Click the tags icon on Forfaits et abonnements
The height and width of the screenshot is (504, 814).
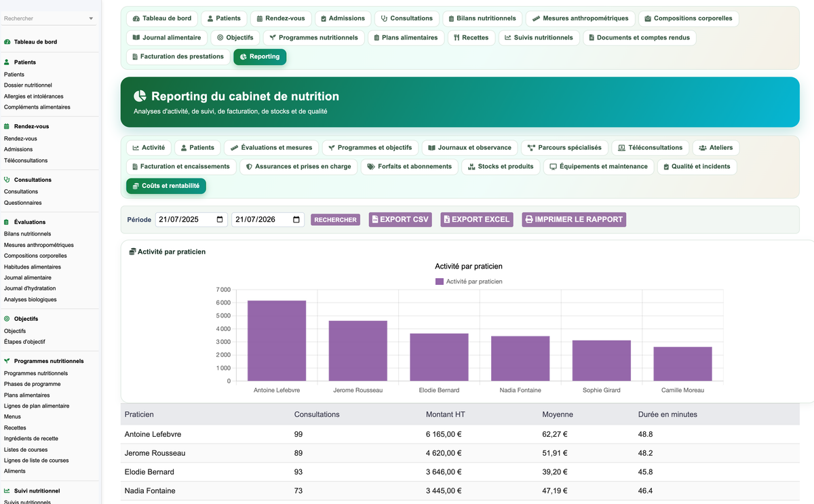click(371, 166)
